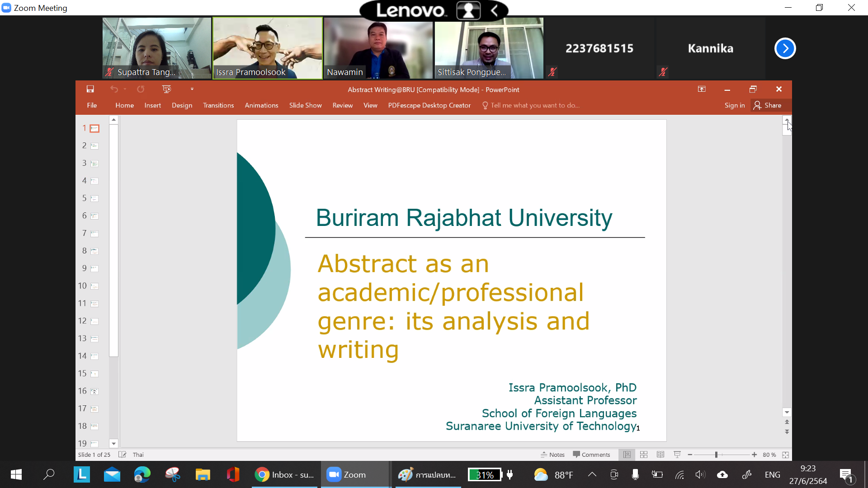Click Kannika participant tile
This screenshot has height=488, width=868.
point(711,48)
